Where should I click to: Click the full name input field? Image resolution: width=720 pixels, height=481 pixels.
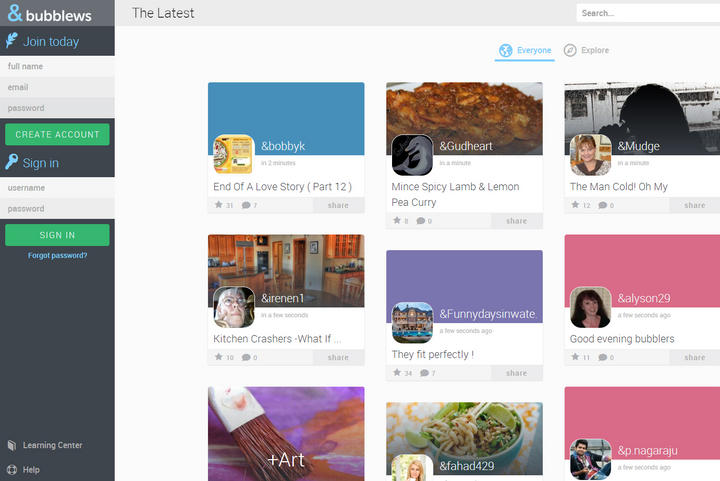tap(57, 66)
